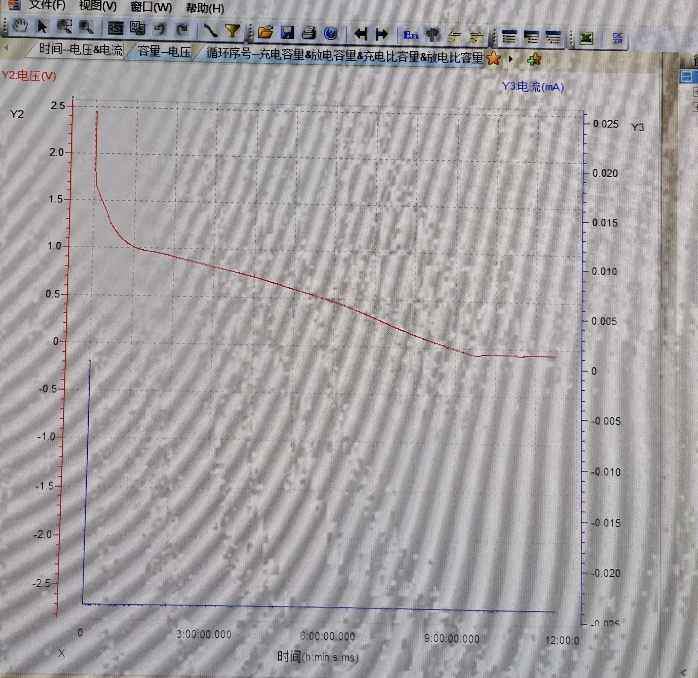The height and width of the screenshot is (678, 698).
Task: Click the zoom region tool icon
Action: (65, 27)
